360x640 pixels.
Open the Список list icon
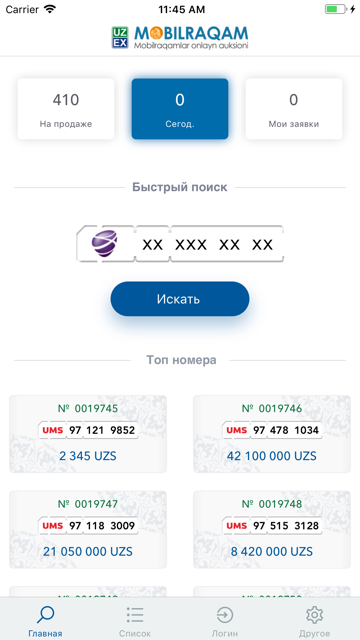click(x=135, y=614)
